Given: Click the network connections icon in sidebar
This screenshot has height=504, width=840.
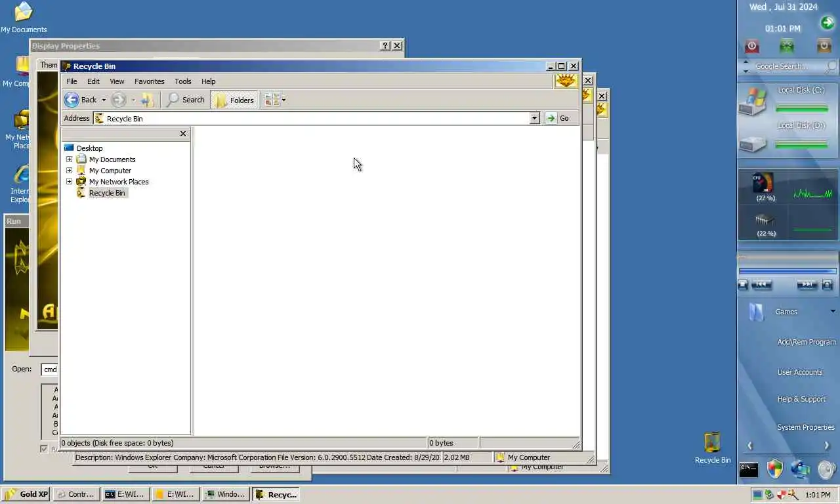Looking at the screenshot, I should (800, 469).
